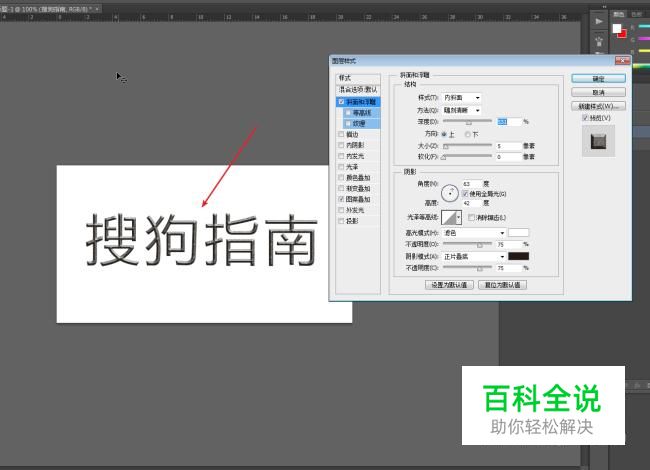Screen dimensions: 650x470
Task: Enable the 纹理 sub-option checkbox
Action: (349, 124)
